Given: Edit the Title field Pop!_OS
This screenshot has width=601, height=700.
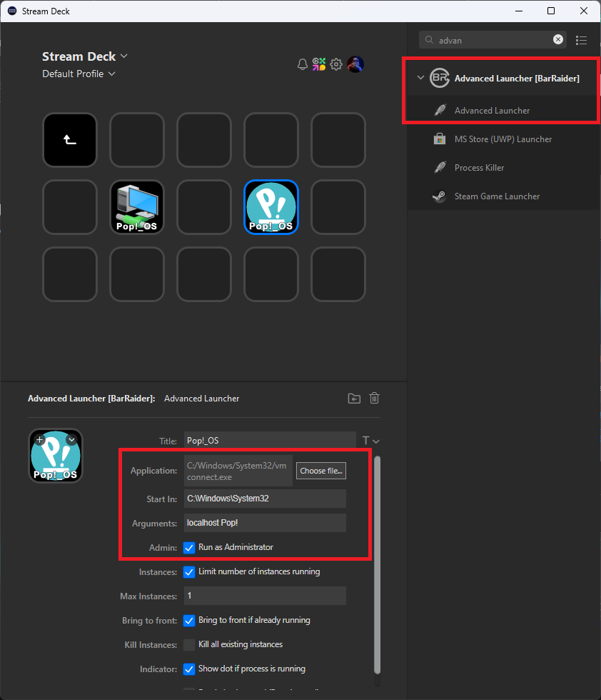Looking at the screenshot, I should click(x=270, y=441).
